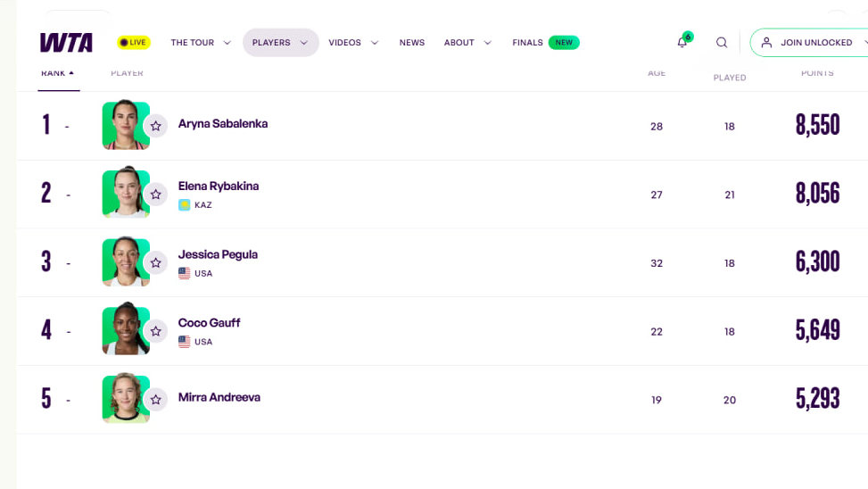Open Jessica Pegula profile link
868x489 pixels.
click(218, 254)
